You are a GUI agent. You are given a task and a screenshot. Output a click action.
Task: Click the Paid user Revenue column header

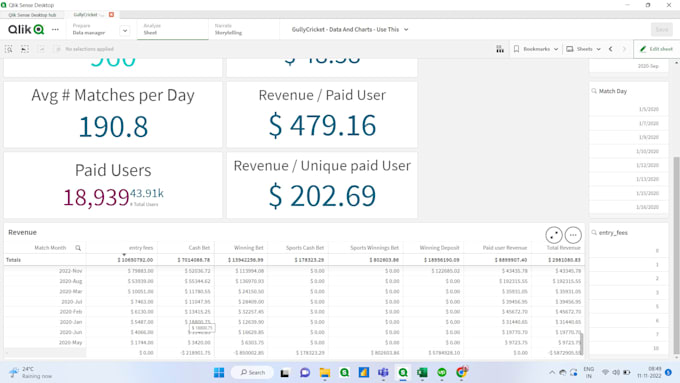coord(505,248)
